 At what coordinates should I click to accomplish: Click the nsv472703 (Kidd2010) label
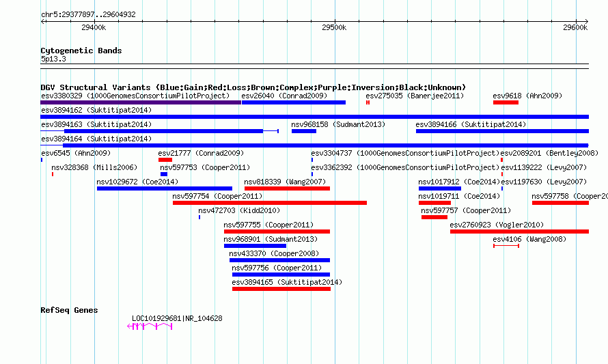click(239, 210)
